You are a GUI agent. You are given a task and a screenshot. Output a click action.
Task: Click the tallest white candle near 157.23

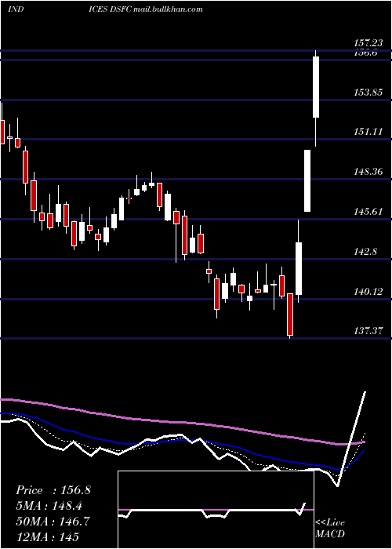(x=316, y=87)
